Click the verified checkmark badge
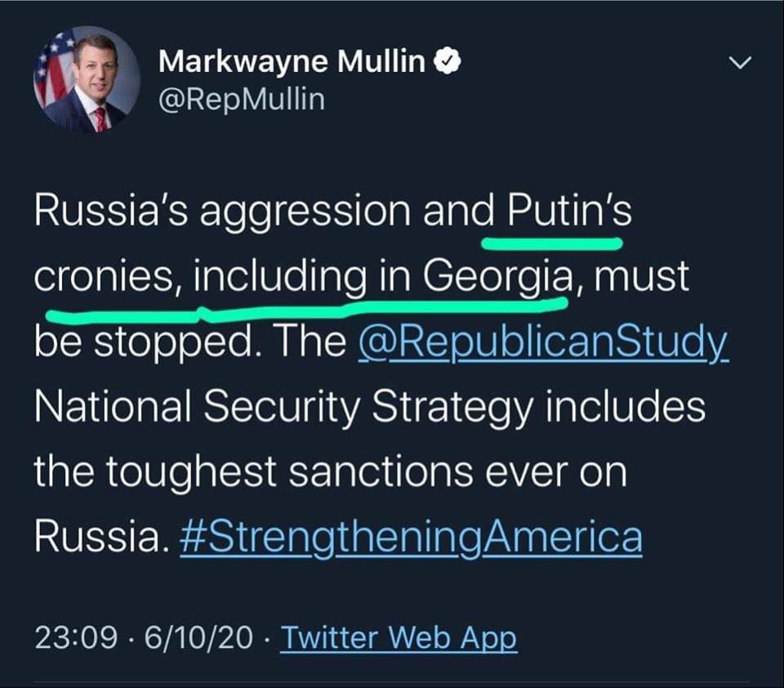The image size is (784, 688). (x=447, y=61)
